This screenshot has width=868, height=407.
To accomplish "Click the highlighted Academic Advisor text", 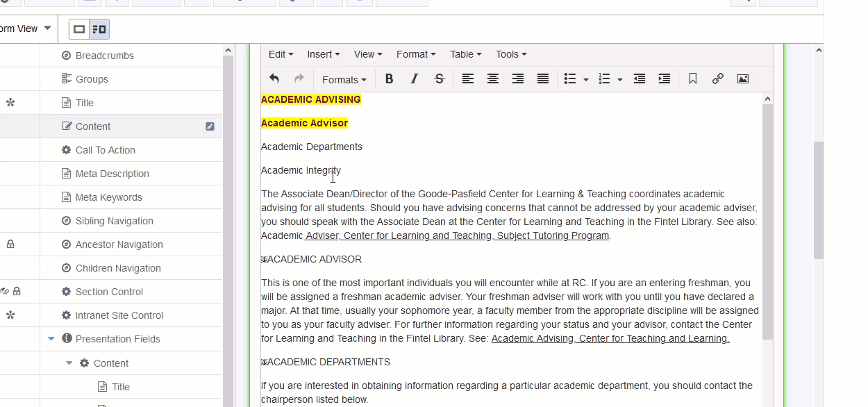I will [x=304, y=123].
